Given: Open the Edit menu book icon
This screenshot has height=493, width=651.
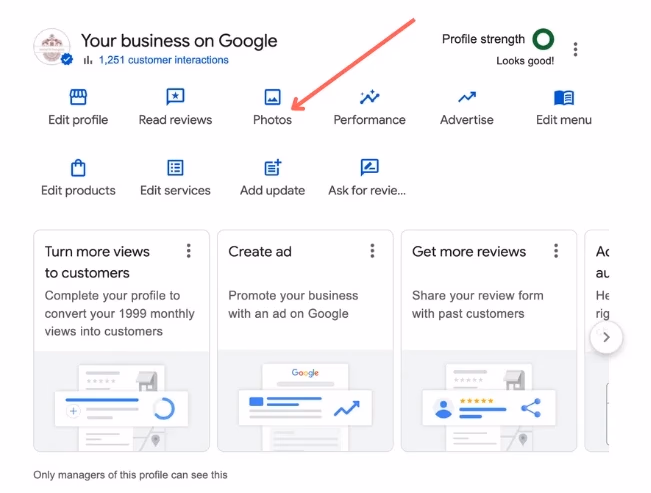Looking at the screenshot, I should click(564, 98).
